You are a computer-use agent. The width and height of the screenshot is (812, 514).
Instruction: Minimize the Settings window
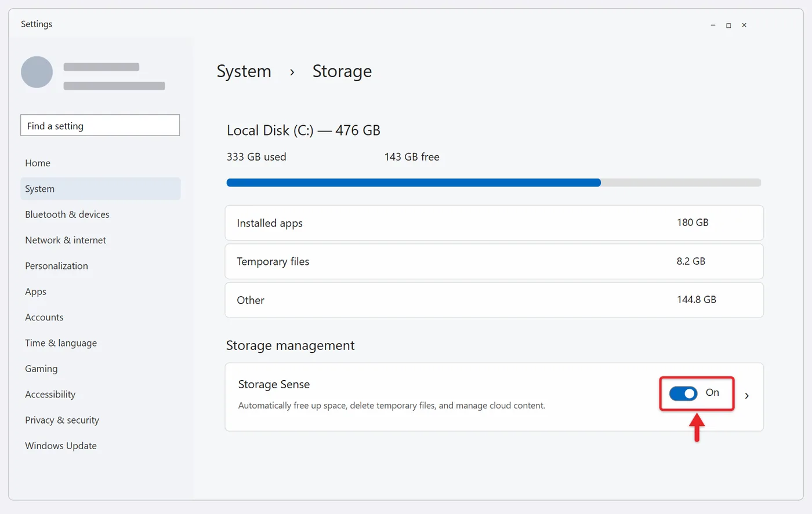[x=713, y=25]
